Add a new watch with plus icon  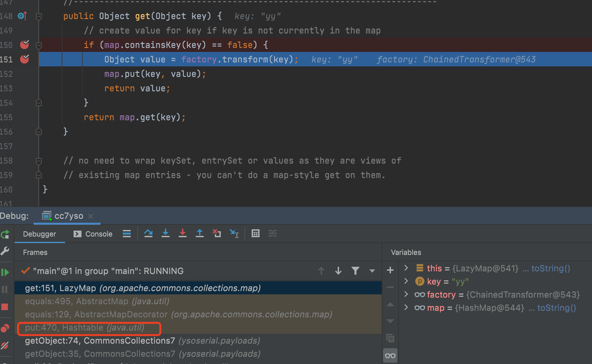coord(390,270)
